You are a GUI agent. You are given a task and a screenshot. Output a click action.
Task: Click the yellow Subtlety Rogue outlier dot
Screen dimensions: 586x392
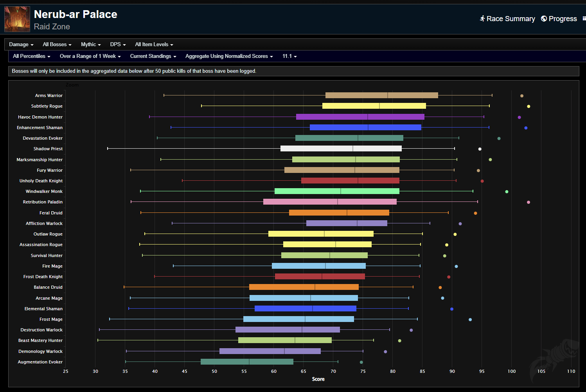[x=528, y=106]
